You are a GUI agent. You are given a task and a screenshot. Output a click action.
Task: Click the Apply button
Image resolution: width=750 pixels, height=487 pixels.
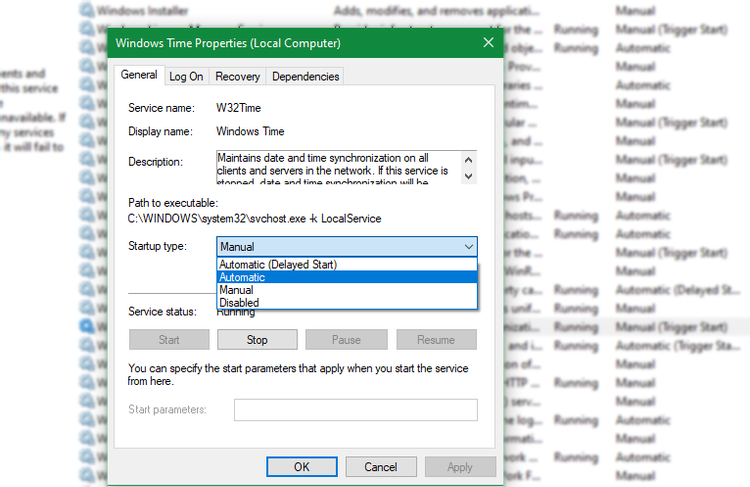[460, 467]
